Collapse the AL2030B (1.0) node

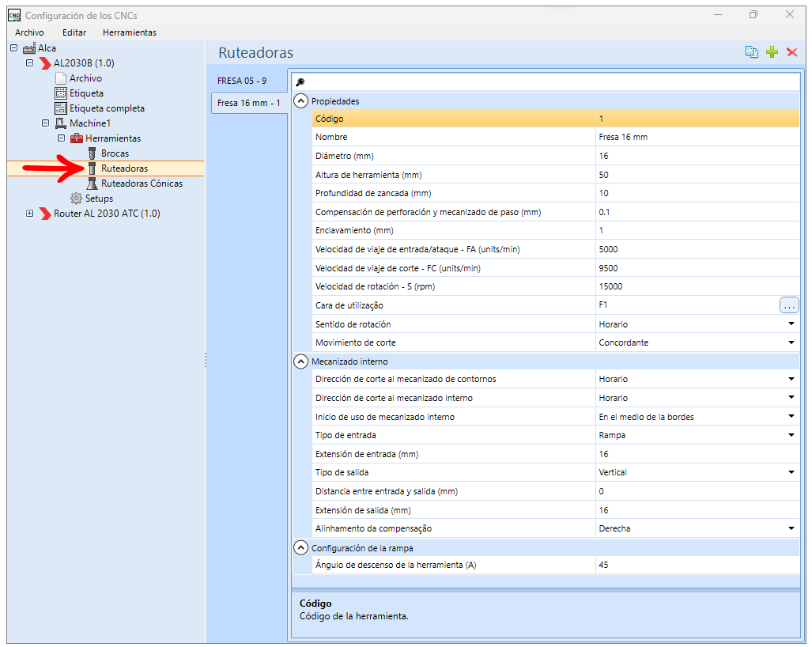point(29,63)
